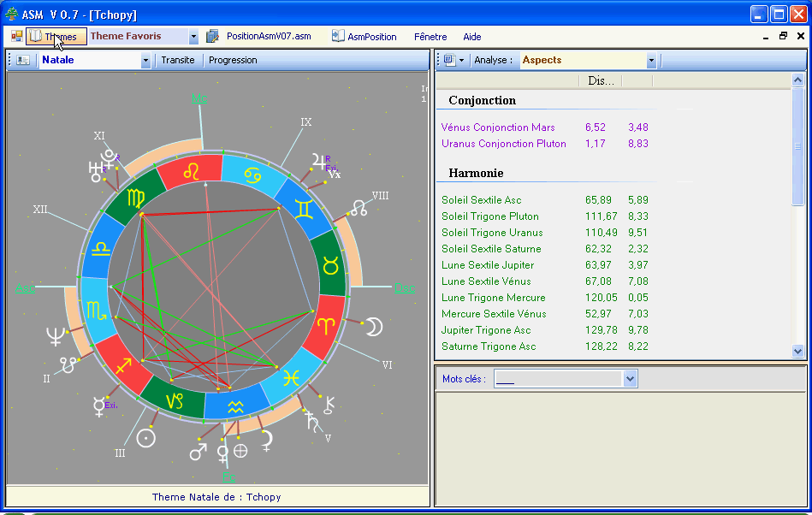Click the Sagittarius sign on zodiac wheel

[x=123, y=365]
